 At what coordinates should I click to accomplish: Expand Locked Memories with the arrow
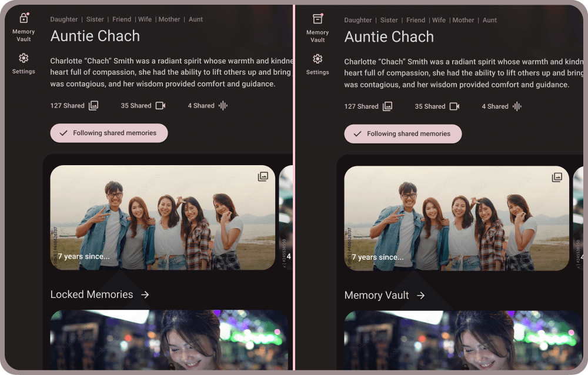tap(145, 294)
